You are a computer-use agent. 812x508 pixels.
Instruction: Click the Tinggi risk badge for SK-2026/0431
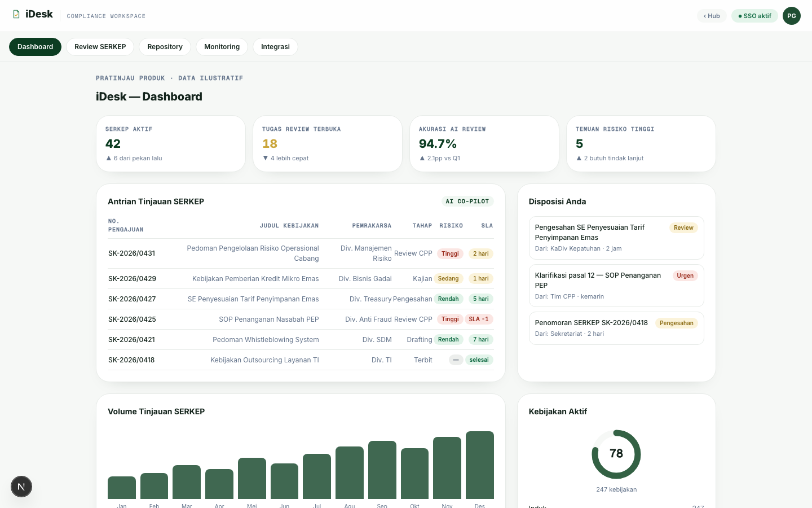[450, 253]
